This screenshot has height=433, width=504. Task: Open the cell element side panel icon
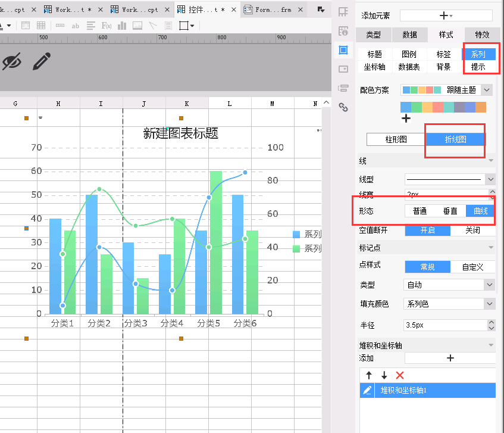343,31
